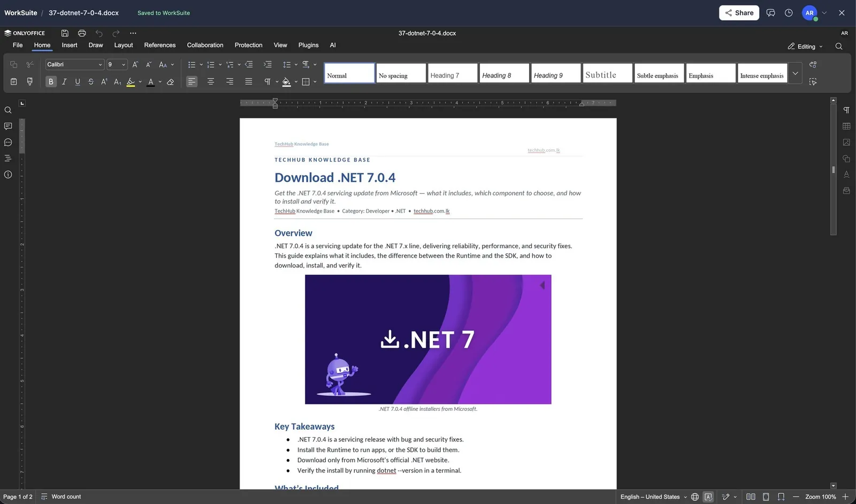
Task: Click the Increment font size icon
Action: tap(135, 65)
